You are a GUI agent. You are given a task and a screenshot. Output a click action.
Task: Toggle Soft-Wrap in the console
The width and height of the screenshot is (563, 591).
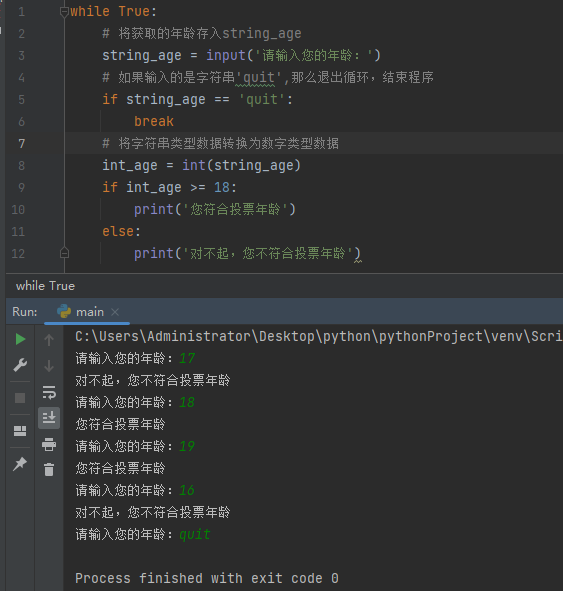49,392
